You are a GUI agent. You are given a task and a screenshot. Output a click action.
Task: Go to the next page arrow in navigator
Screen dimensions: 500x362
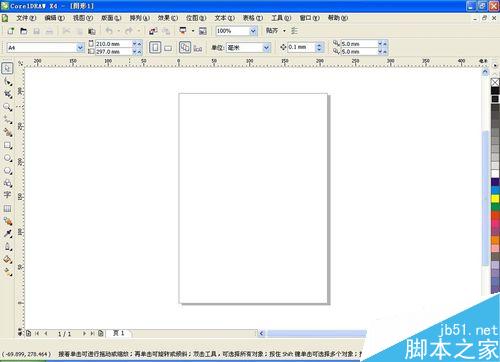(x=84, y=333)
